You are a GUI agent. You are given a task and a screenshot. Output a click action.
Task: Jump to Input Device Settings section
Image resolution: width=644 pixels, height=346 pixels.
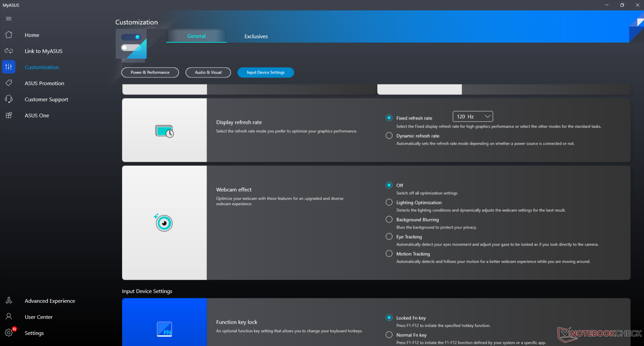pos(266,72)
